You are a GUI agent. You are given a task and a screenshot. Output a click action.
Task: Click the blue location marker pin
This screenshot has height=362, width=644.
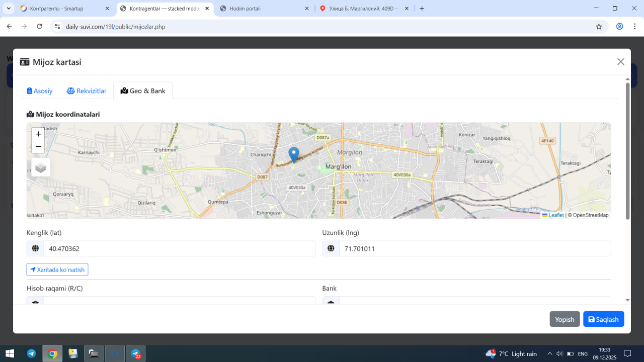point(293,154)
